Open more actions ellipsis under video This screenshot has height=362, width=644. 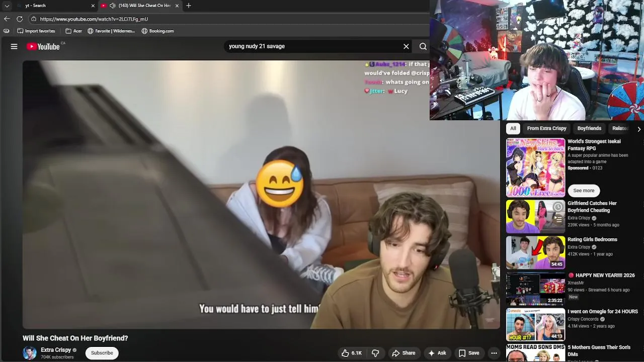[494, 353]
